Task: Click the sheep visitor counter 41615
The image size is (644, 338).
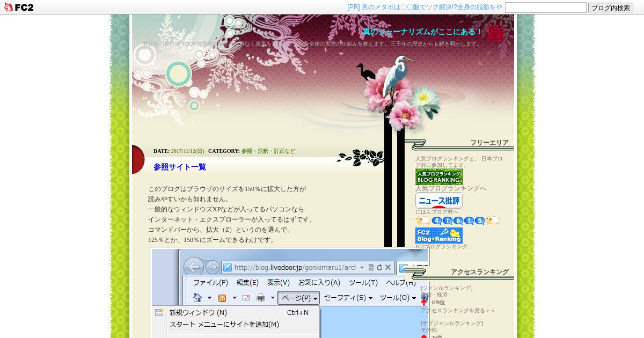Action: [458, 221]
